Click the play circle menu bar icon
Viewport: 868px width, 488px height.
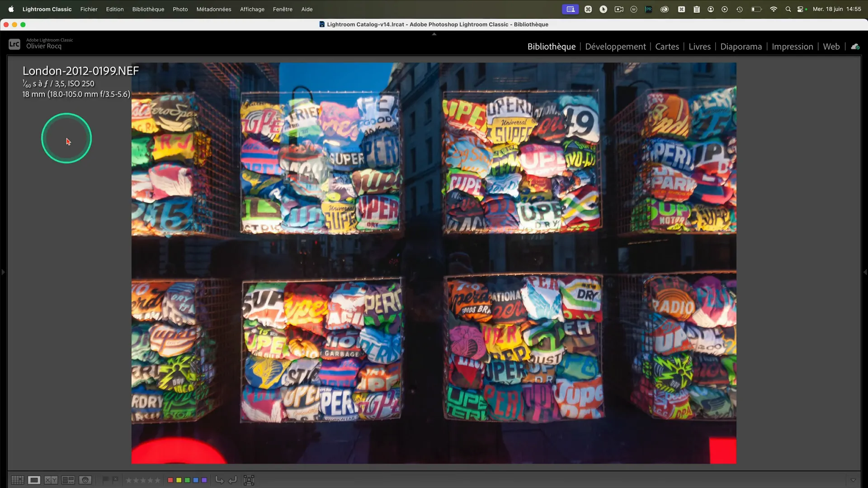[724, 9]
